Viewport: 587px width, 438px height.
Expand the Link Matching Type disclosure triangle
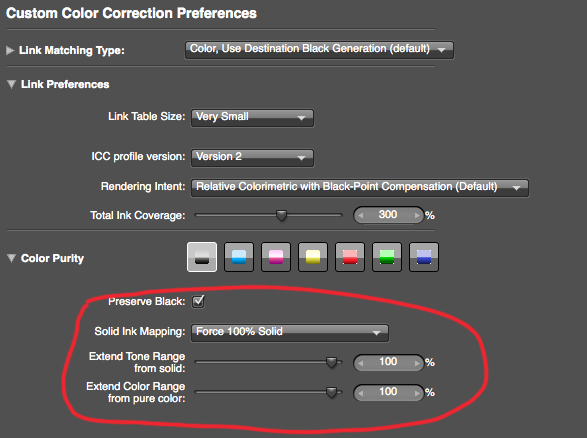10,50
